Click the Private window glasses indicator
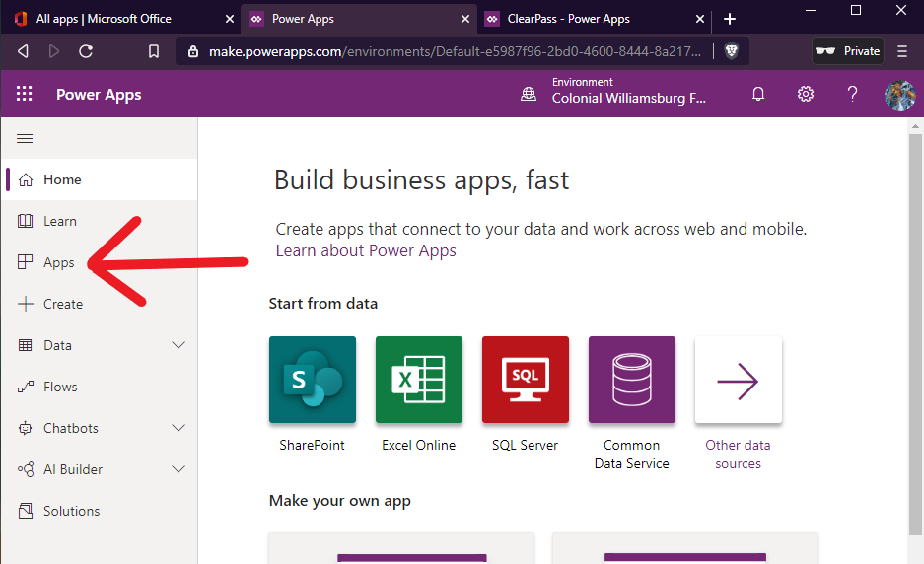This screenshot has height=564, width=924. [848, 51]
